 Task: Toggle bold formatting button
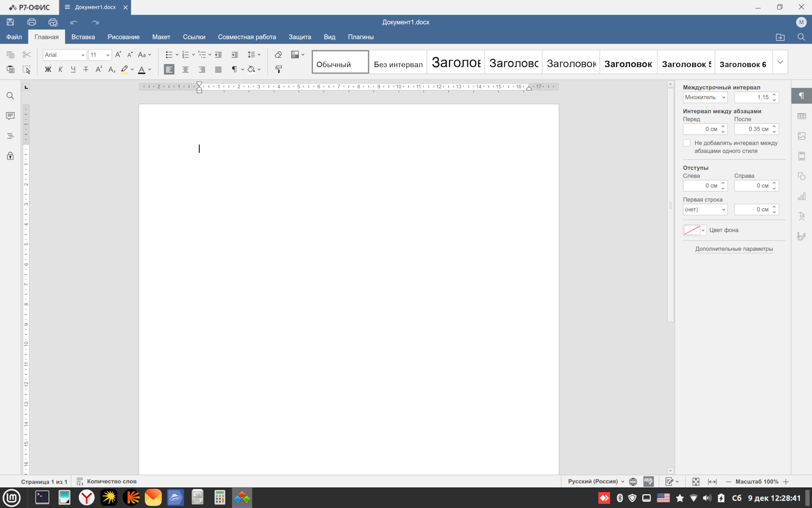click(x=48, y=69)
